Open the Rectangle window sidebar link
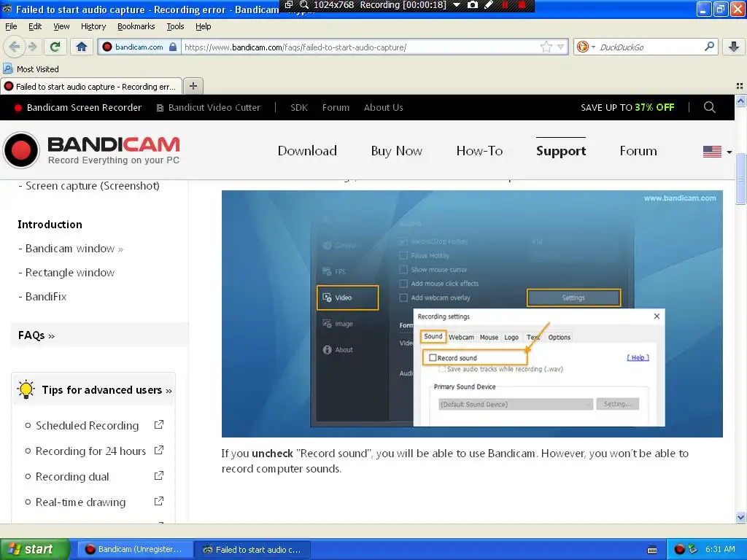The image size is (747, 560). tap(69, 273)
